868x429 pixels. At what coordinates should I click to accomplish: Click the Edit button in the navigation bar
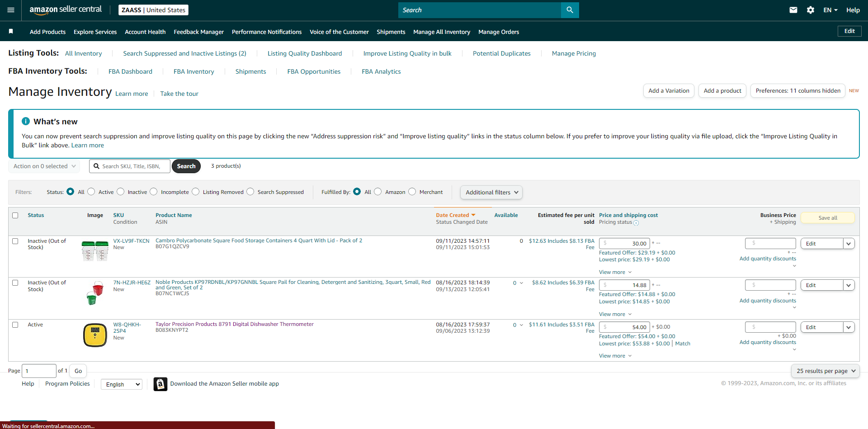pyautogui.click(x=849, y=31)
